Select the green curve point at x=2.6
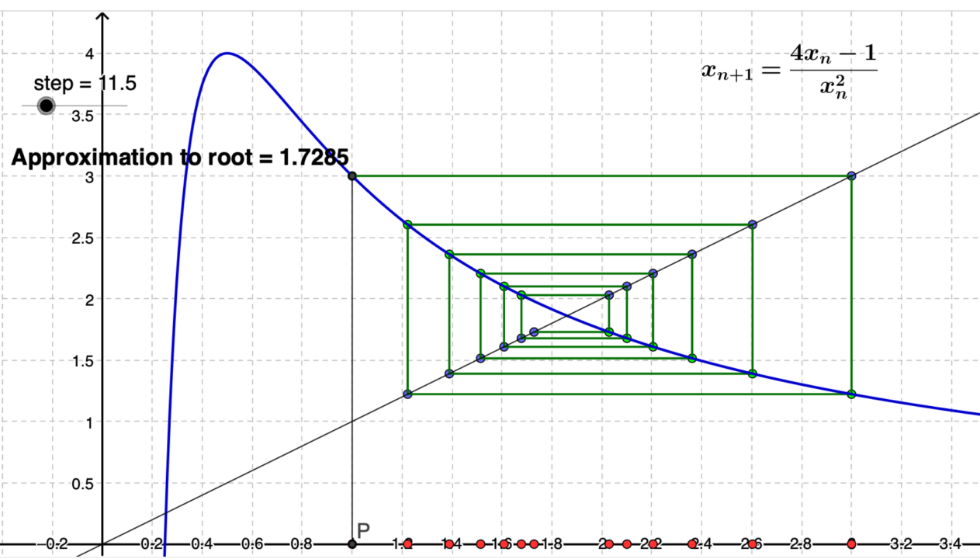The width and height of the screenshot is (980, 559). 752,373
